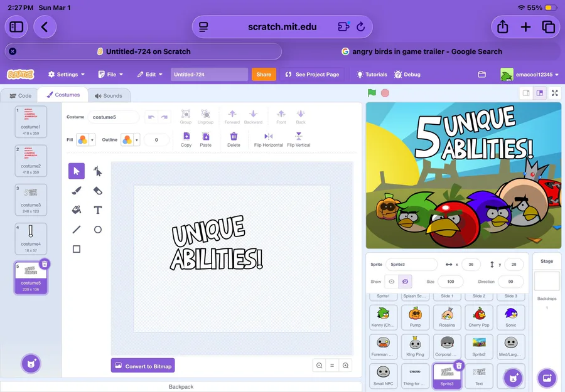The height and width of the screenshot is (392, 565).
Task: Click the Redo arrow
Action: click(164, 117)
